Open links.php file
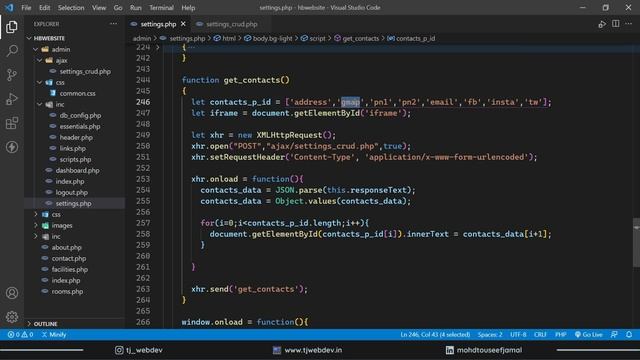The image size is (640, 360). click(72, 148)
